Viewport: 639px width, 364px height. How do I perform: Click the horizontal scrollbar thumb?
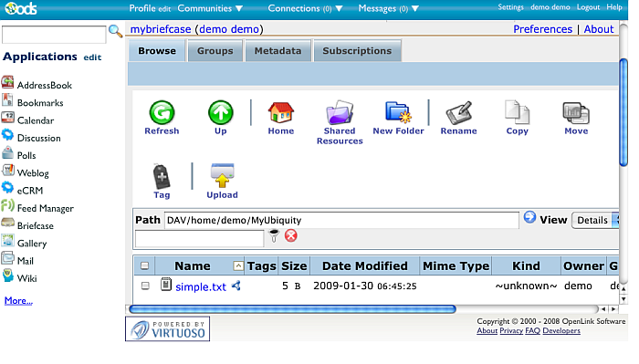point(292,309)
